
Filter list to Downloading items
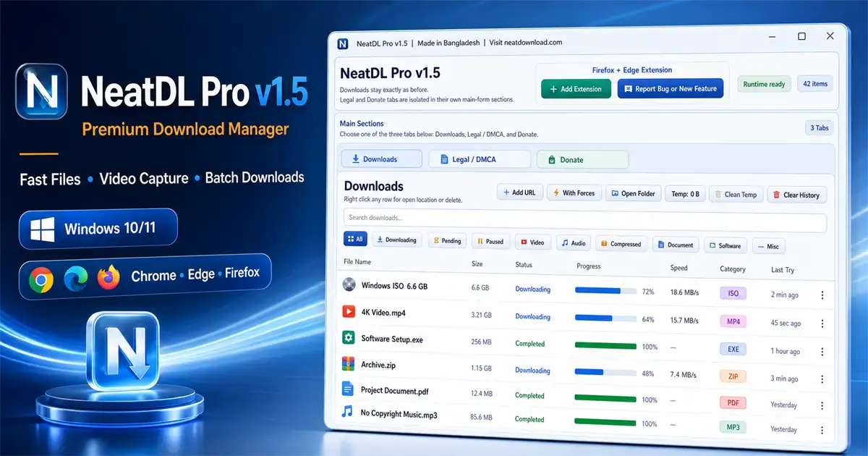click(x=396, y=240)
